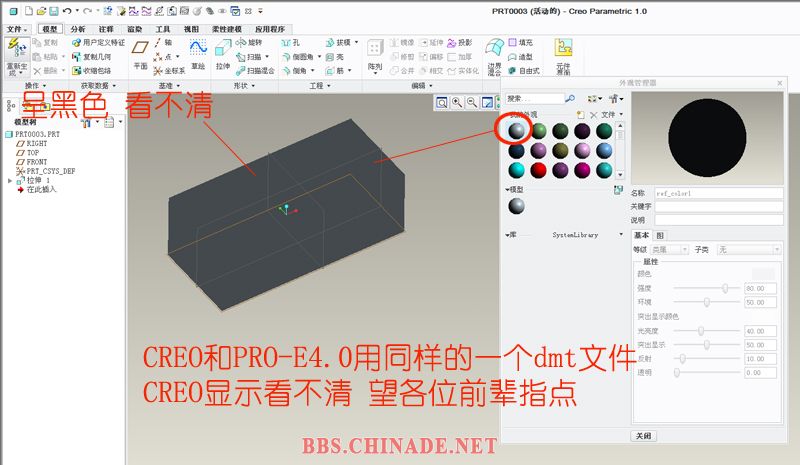Click the 关闭 button in Appearance Manager

pos(643,436)
